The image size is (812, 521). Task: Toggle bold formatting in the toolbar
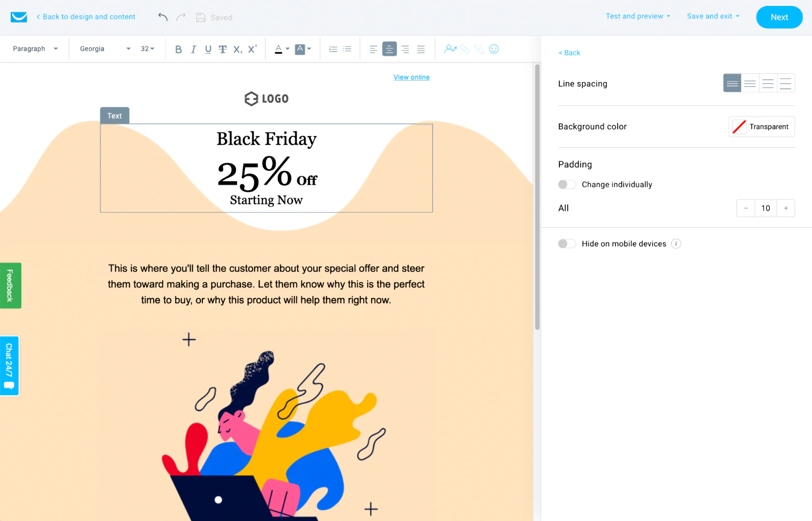click(x=178, y=49)
